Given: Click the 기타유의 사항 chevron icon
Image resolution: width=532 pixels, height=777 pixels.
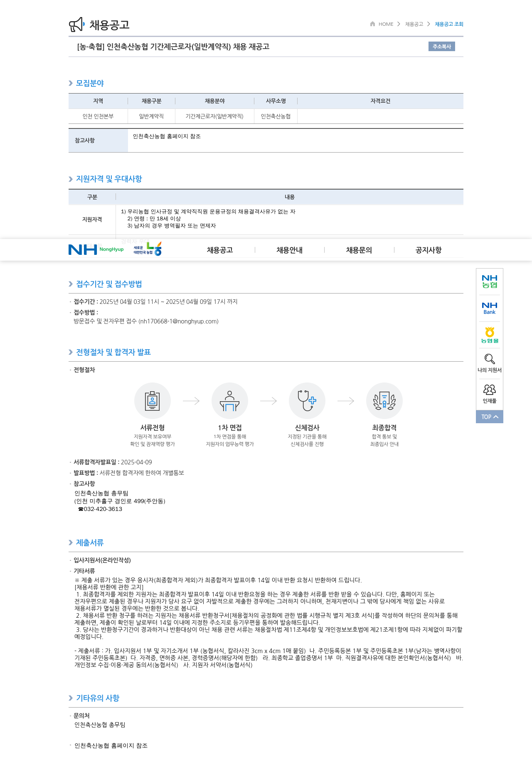Looking at the screenshot, I should tap(71, 698).
